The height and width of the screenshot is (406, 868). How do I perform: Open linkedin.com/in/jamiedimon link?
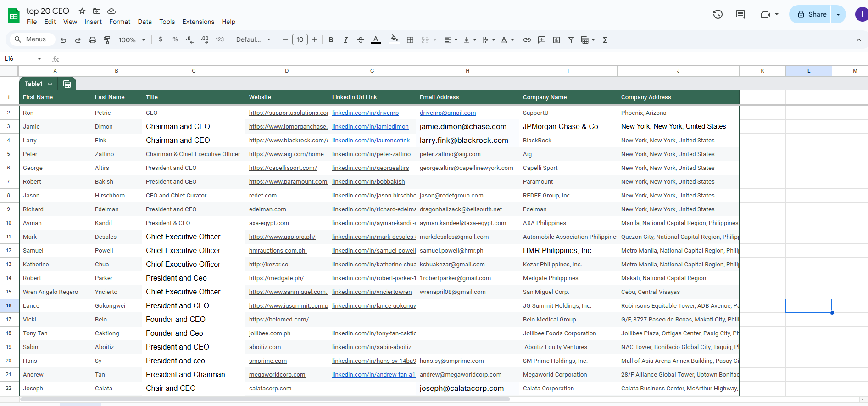[370, 127]
